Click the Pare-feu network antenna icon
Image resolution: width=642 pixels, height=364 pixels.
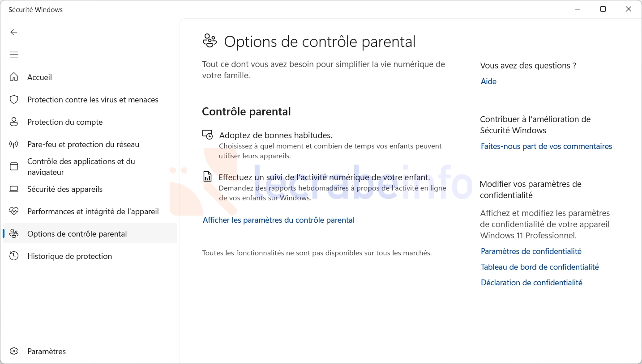[14, 144]
